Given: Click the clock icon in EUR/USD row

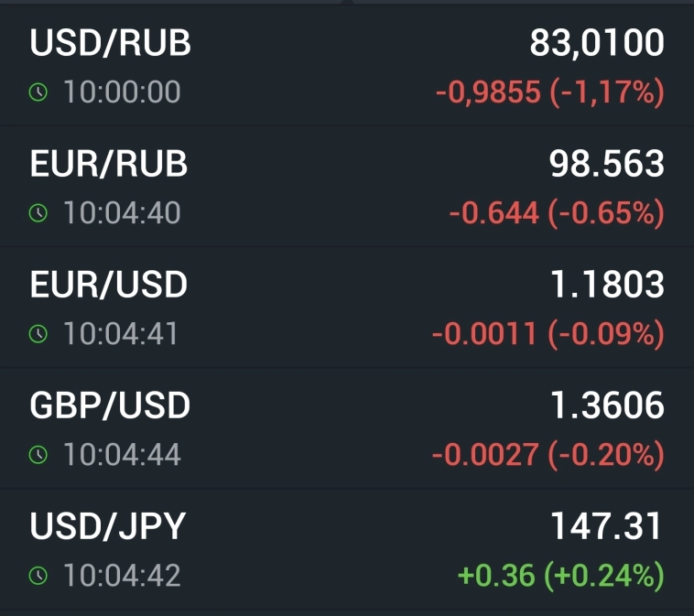Looking at the screenshot, I should tap(38, 334).
